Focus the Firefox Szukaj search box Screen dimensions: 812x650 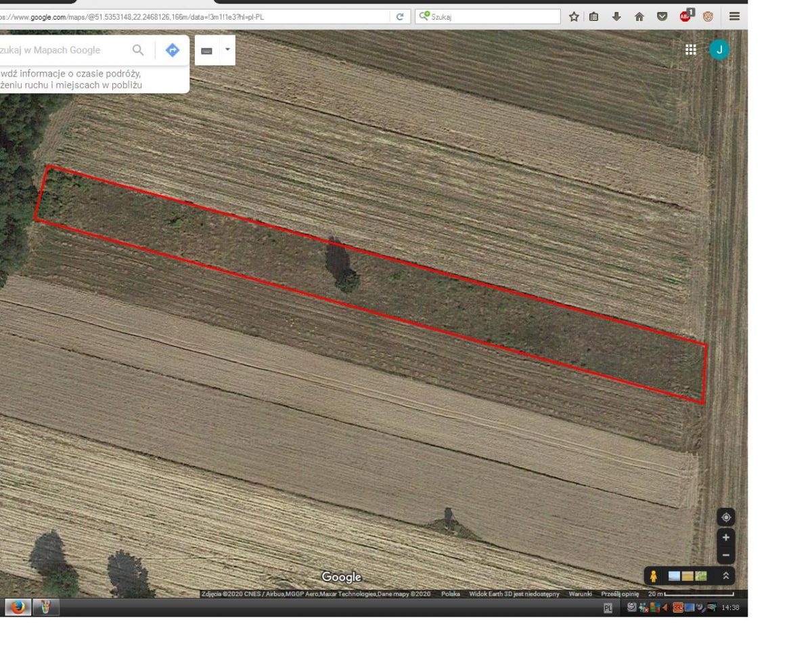click(488, 17)
